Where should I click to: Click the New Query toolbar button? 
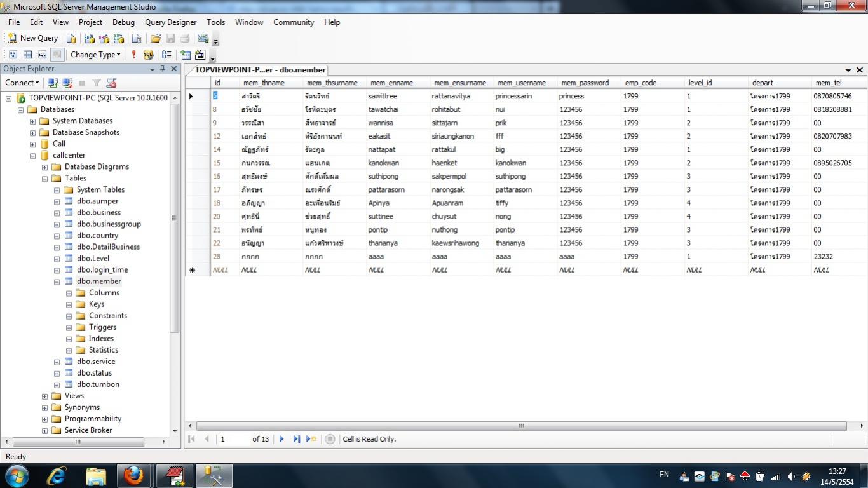(x=32, y=38)
